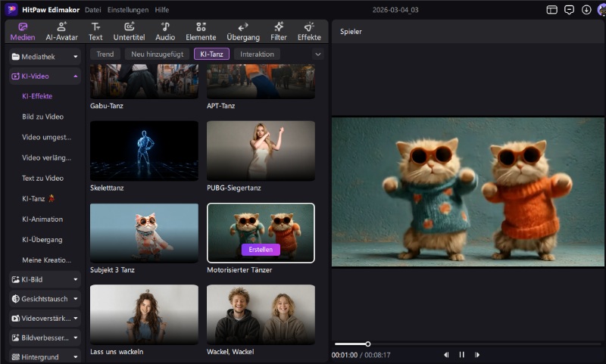Screen dimensions: 606x364
Task: Click the Erstellen button
Action: (261, 249)
